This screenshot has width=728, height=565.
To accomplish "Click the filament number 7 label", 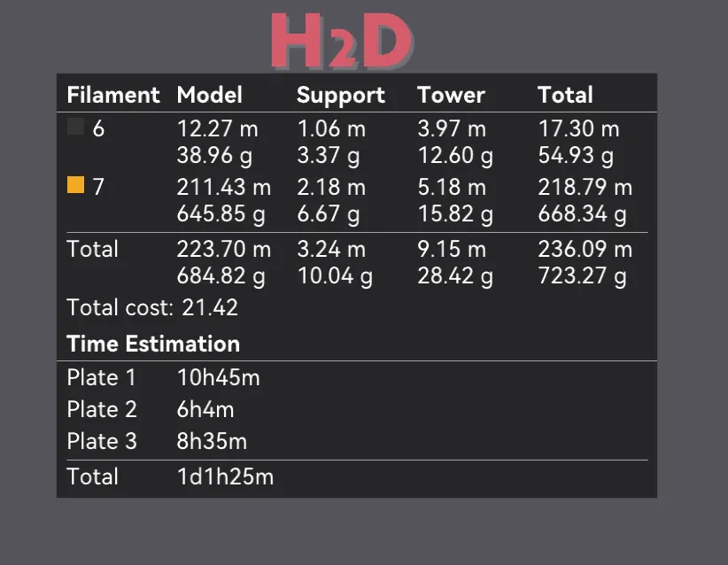I will pos(98,188).
